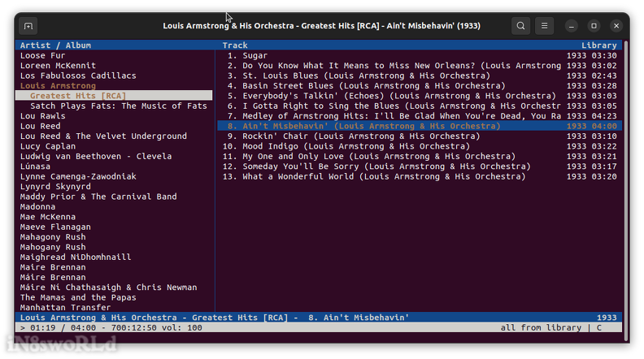Select track Medley of Armstrong Hits
644x359 pixels.
[x=420, y=115]
